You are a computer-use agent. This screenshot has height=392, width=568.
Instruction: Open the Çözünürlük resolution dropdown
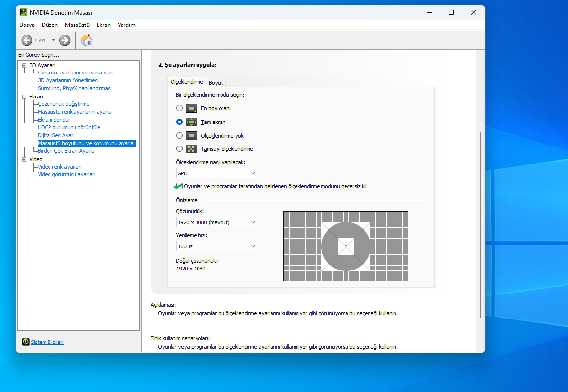point(217,222)
